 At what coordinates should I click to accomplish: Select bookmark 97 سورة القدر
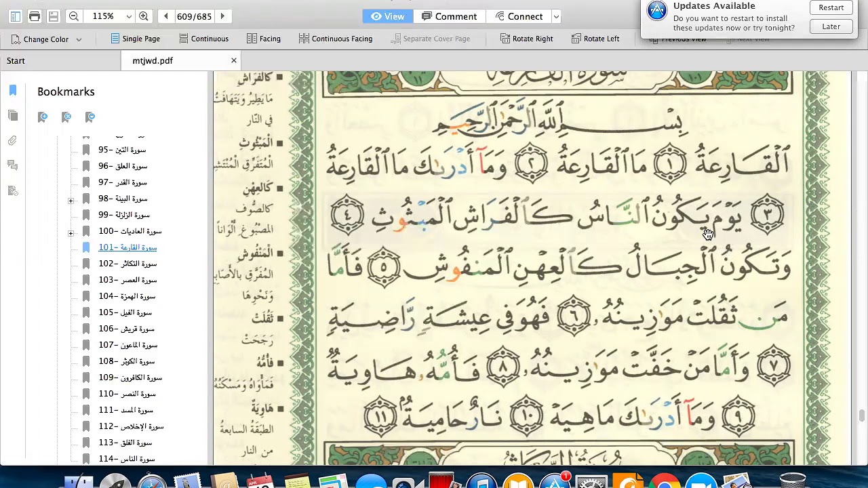tap(123, 182)
